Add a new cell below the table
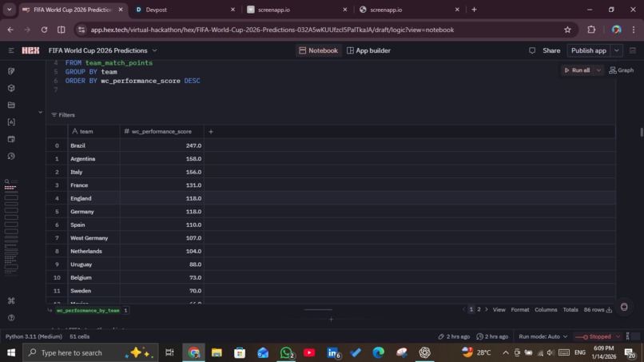 coord(331,320)
